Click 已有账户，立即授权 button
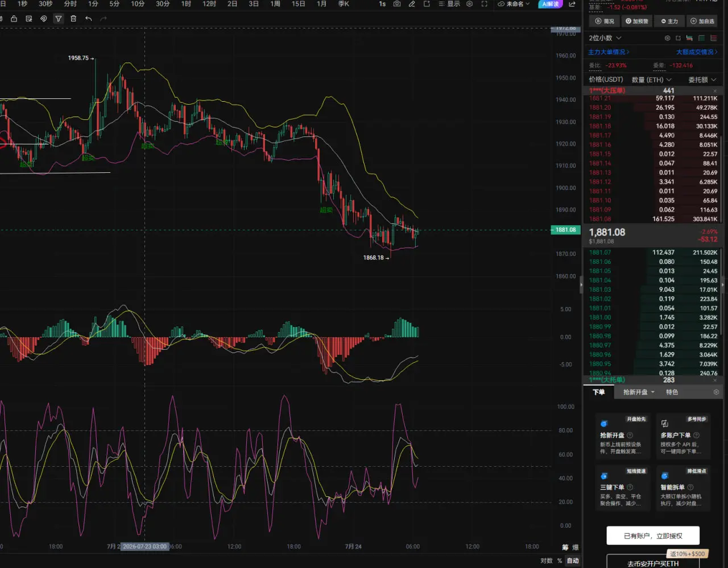This screenshot has width=728, height=568. coord(653,536)
